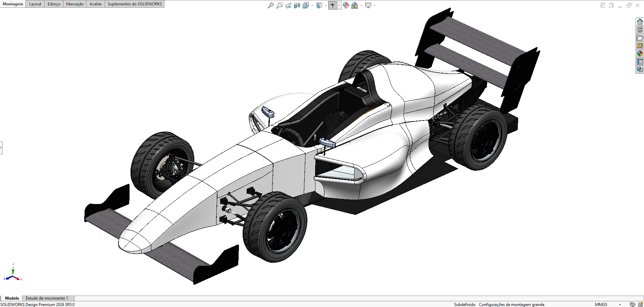Screen dimensions: 644x307
Task: Open the Marcação tab
Action: 75,4
